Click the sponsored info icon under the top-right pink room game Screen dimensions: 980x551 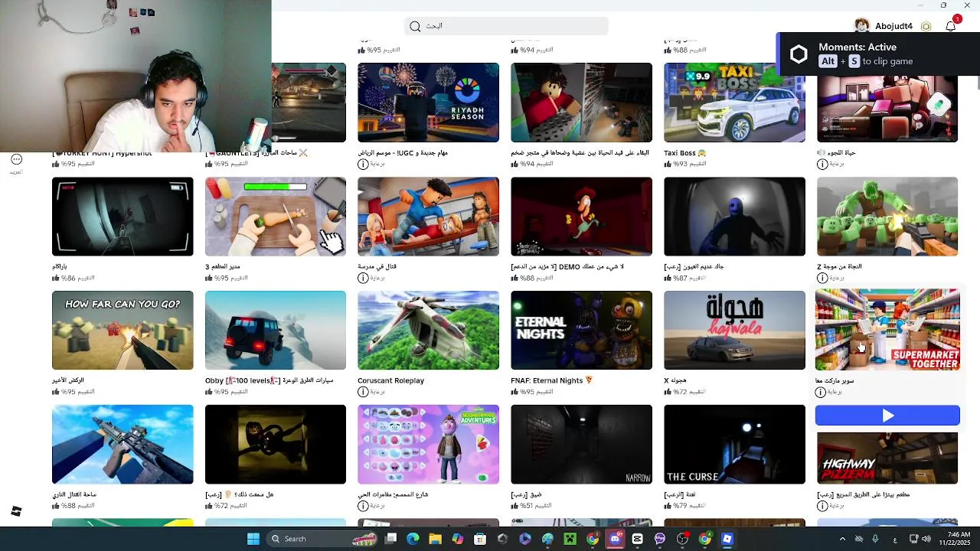(x=822, y=164)
